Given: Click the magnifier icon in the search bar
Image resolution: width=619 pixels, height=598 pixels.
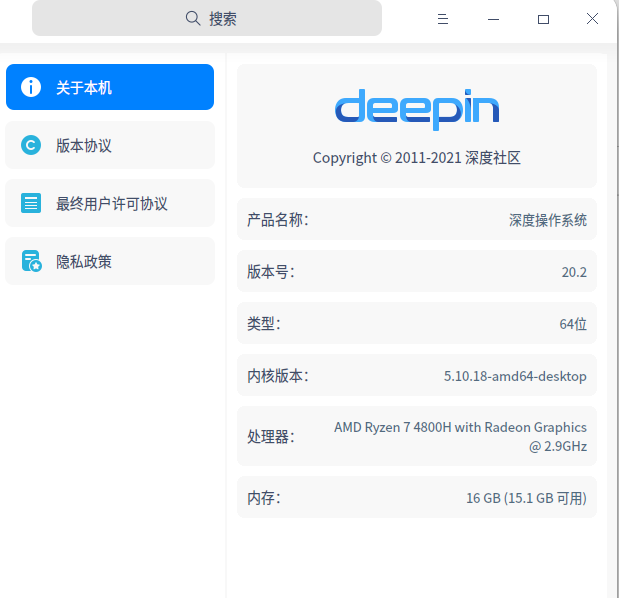Looking at the screenshot, I should [x=193, y=18].
